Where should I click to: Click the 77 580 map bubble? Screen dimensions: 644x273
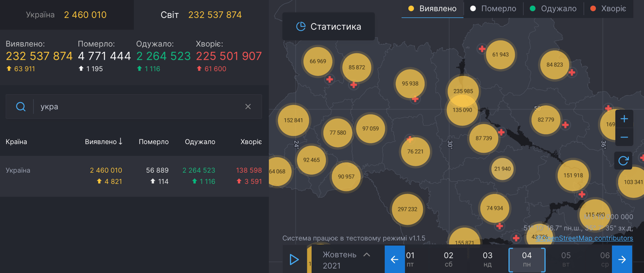click(x=338, y=133)
